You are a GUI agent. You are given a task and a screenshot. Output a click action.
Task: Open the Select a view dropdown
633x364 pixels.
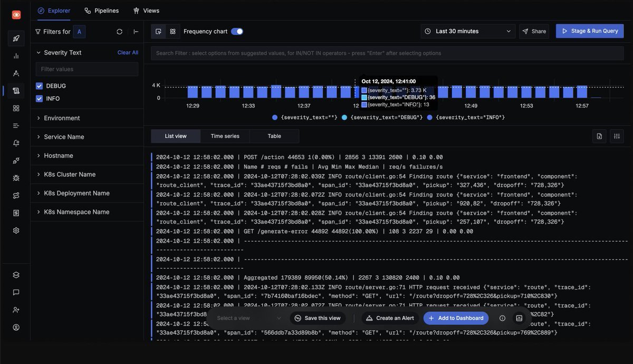tap(249, 318)
